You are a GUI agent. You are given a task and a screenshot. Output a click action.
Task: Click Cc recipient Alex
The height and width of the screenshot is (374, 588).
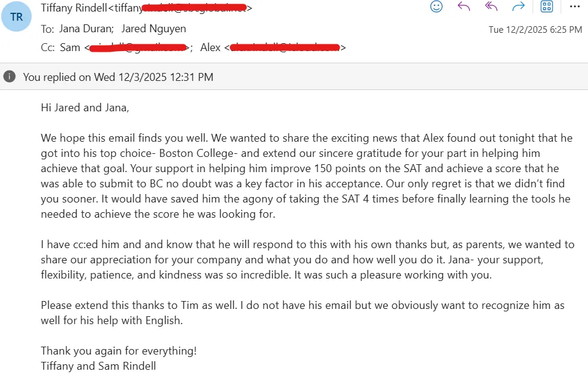pyautogui.click(x=211, y=47)
